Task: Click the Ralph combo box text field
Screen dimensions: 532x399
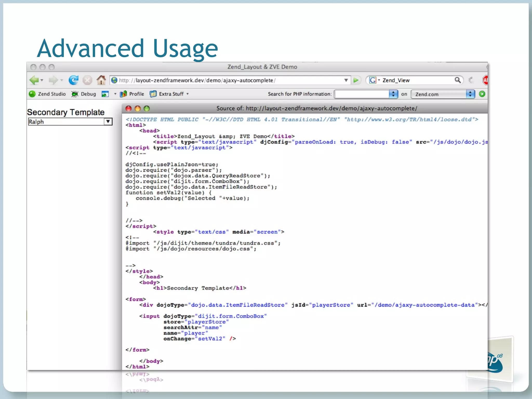Action: coord(66,122)
